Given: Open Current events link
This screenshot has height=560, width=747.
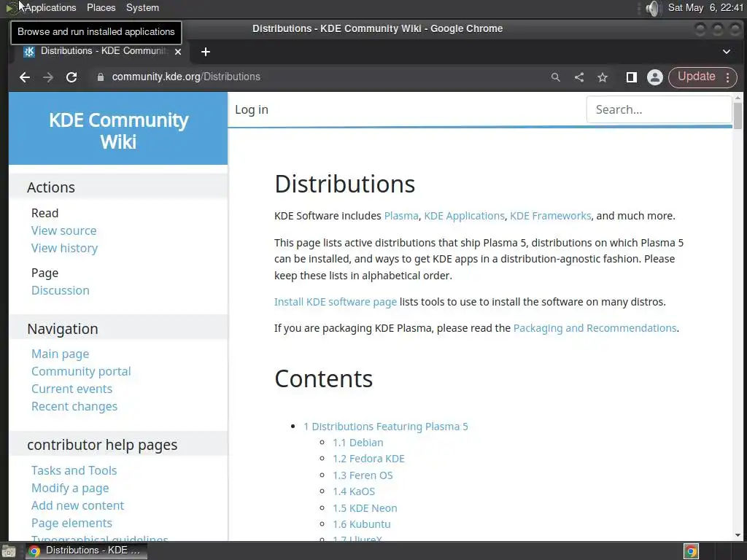Looking at the screenshot, I should 72,389.
